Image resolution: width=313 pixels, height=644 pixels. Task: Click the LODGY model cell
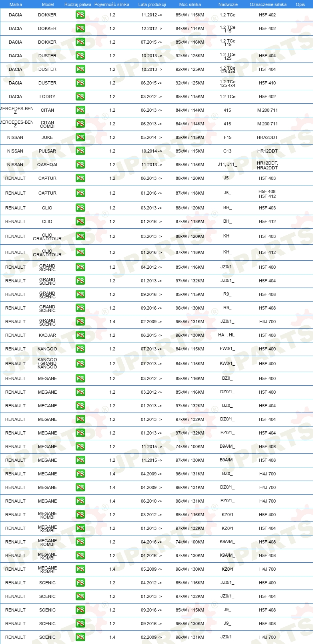(x=47, y=97)
